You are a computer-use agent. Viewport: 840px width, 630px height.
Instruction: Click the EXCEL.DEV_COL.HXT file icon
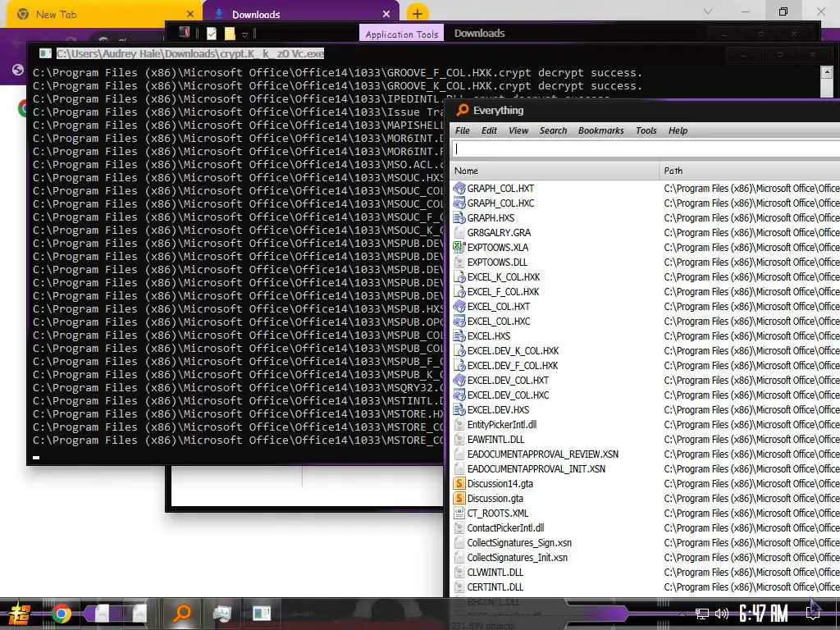[x=459, y=381]
